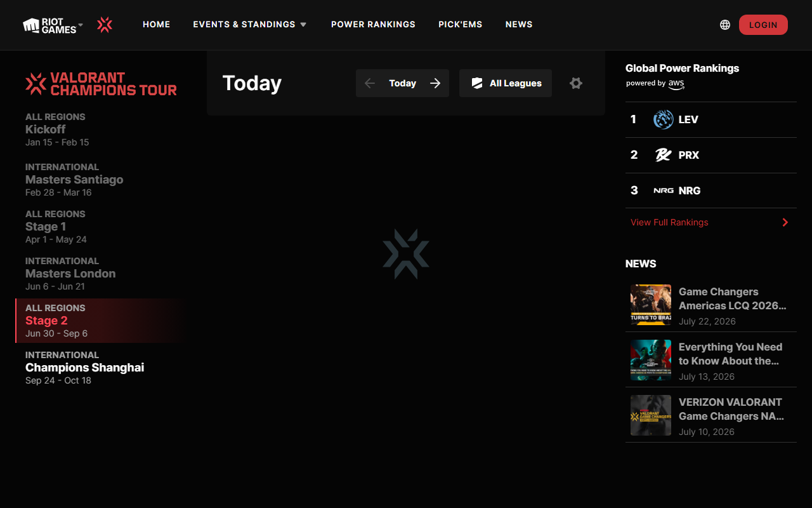Open the rank 1 LEV team row

711,119
